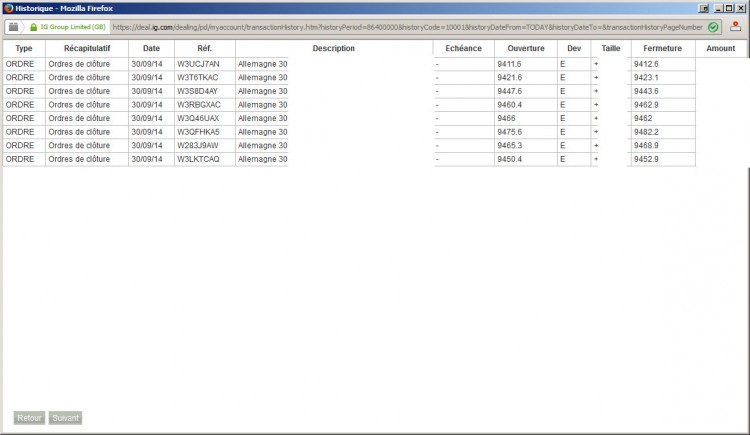Image resolution: width=750 pixels, height=435 pixels.
Task: Click the extra window button left of minimize
Action: coord(704,8)
